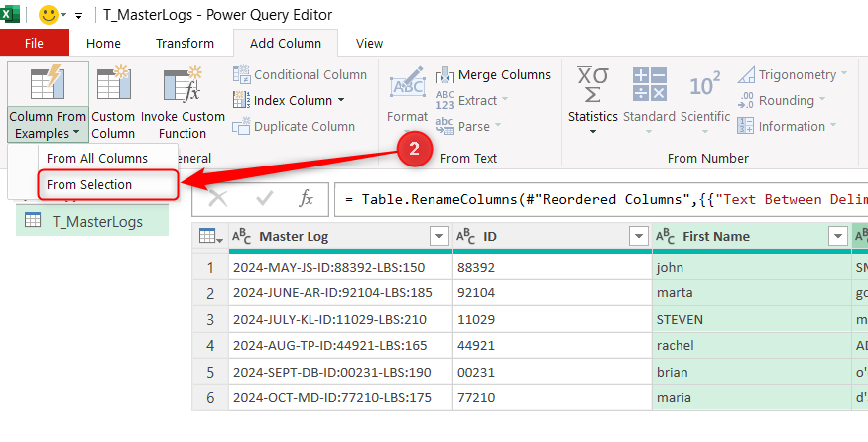Select cell 2024-OCT-MD-ID:77210-LBS:175

coord(340,397)
